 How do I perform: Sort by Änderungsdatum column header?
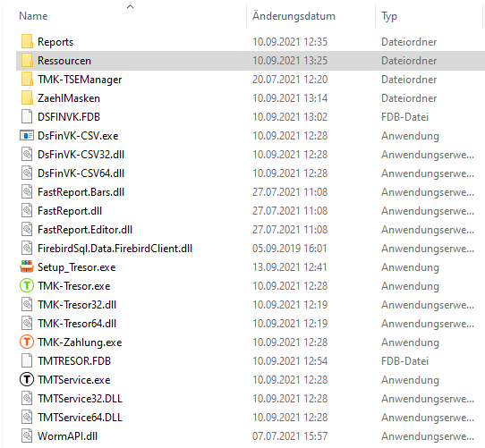294,16
